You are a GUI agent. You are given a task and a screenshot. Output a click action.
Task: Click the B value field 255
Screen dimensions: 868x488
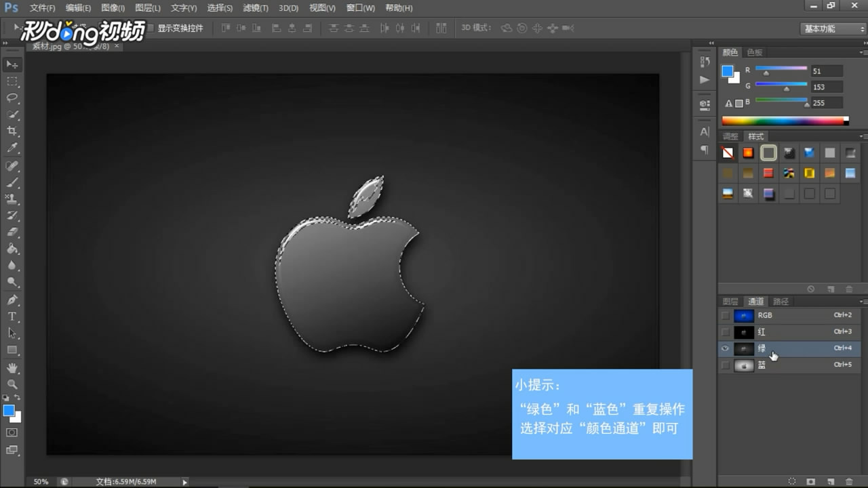pyautogui.click(x=827, y=103)
